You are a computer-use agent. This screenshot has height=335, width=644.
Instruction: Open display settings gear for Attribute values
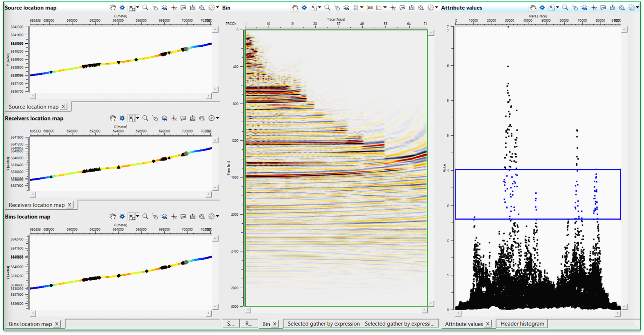[542, 7]
